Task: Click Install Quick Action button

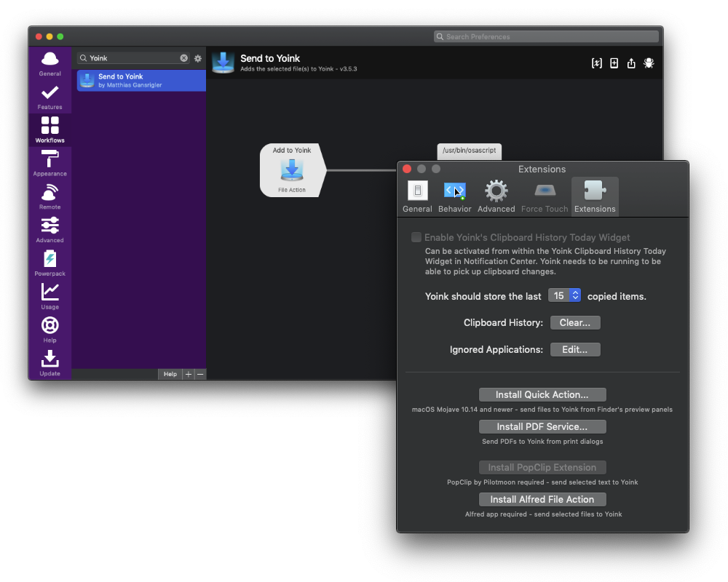Action: (542, 394)
